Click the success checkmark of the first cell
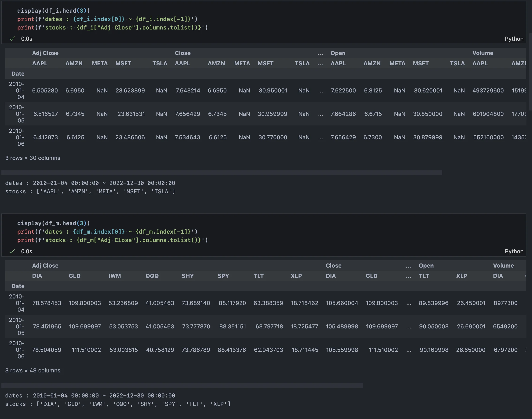Viewport: 532px width, 419px height. pyautogui.click(x=12, y=39)
